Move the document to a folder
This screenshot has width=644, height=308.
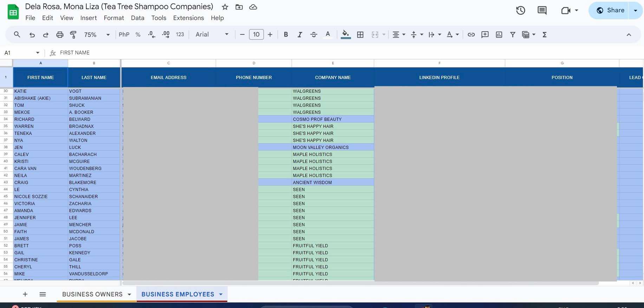tap(239, 7)
